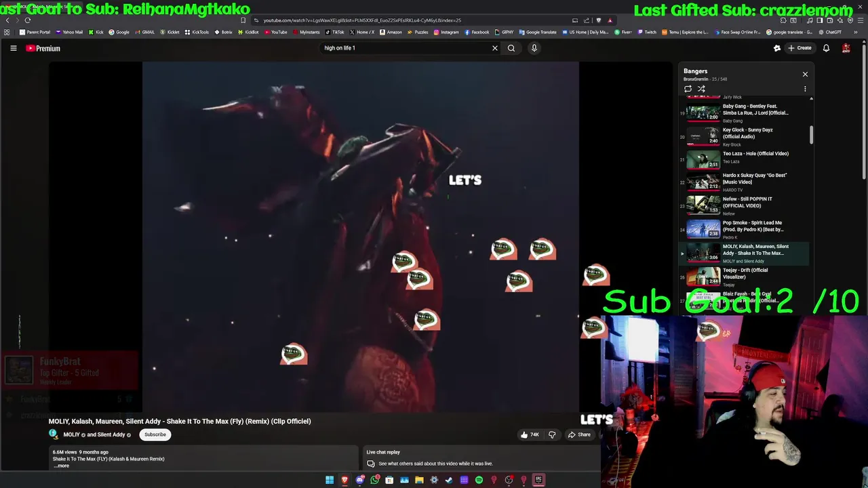Open the Kick bookmark
This screenshot has height=488, width=868.
point(96,32)
